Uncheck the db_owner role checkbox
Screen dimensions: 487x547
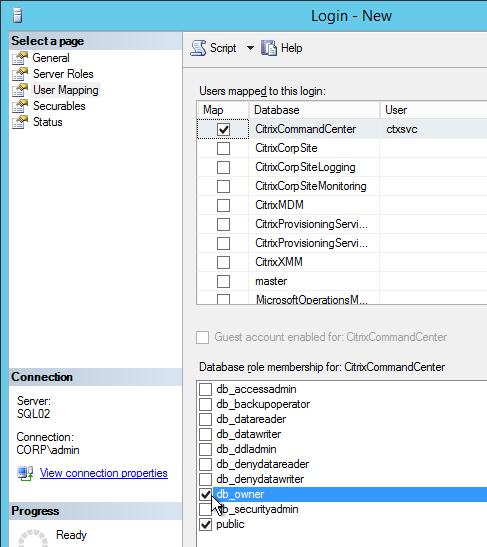click(x=205, y=494)
